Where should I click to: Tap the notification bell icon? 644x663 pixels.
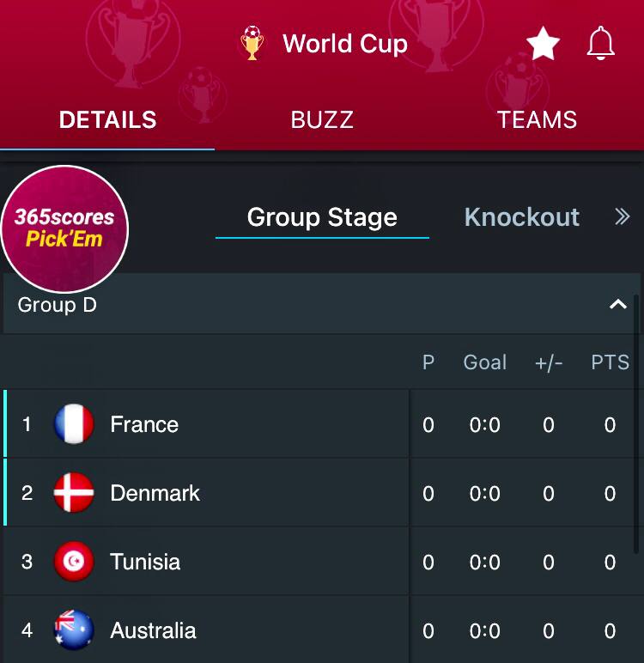pos(601,43)
